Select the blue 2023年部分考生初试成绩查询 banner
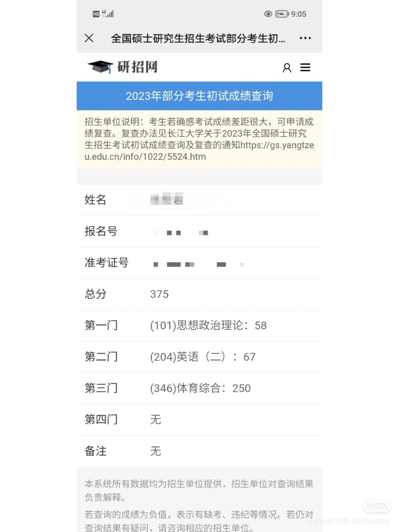The image size is (399, 532). [x=199, y=96]
